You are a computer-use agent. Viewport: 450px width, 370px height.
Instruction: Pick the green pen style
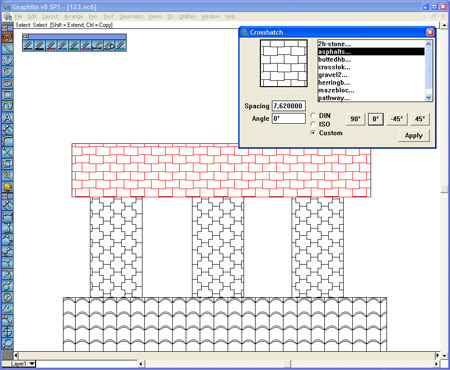click(x=74, y=45)
